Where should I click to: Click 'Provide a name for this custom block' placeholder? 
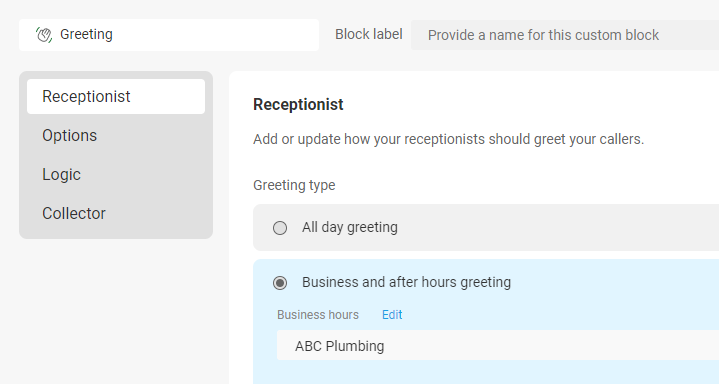[x=543, y=35]
